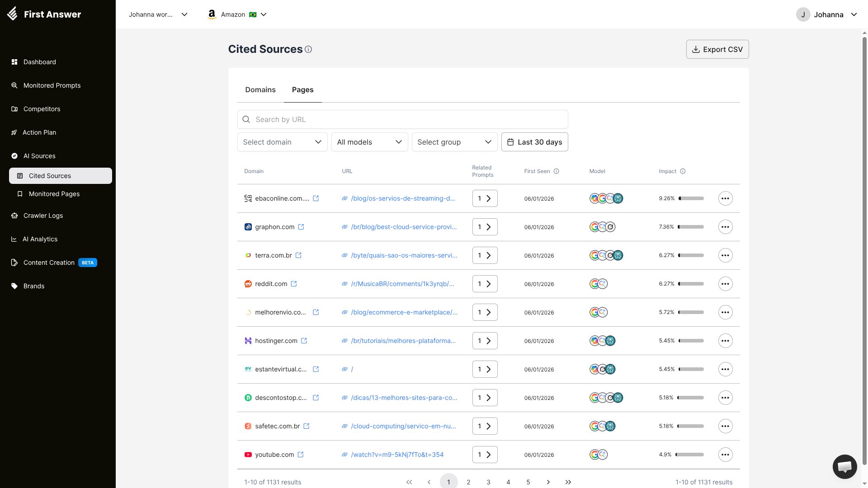868x488 pixels.
Task: Click the Monitored Pages bookmark icon
Action: [20, 194]
